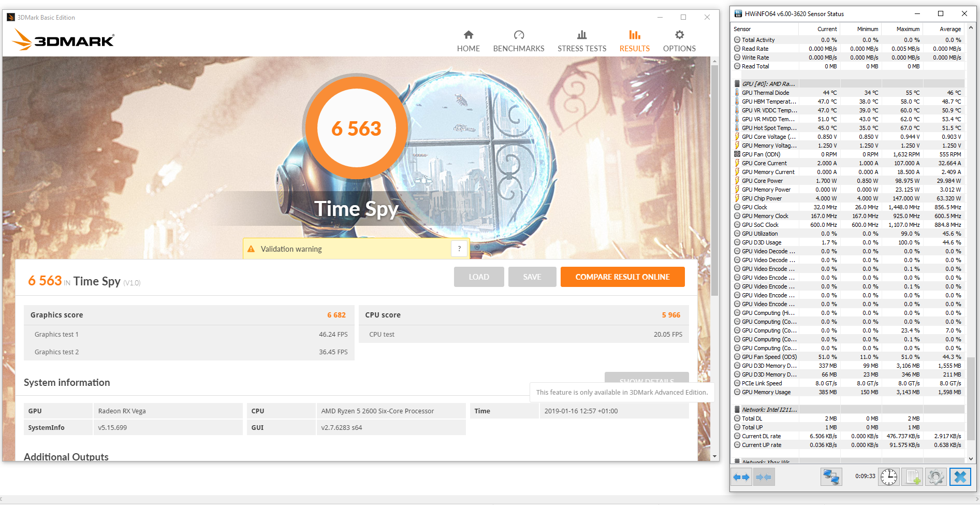This screenshot has width=980, height=505.
Task: Click the clock icon beside GPU Clock row
Action: [737, 207]
